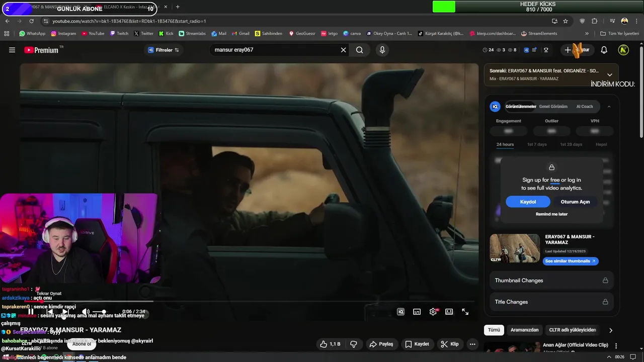This screenshot has height=362, width=644.
Task: Expand locked Title Changes row
Action: tap(551, 302)
